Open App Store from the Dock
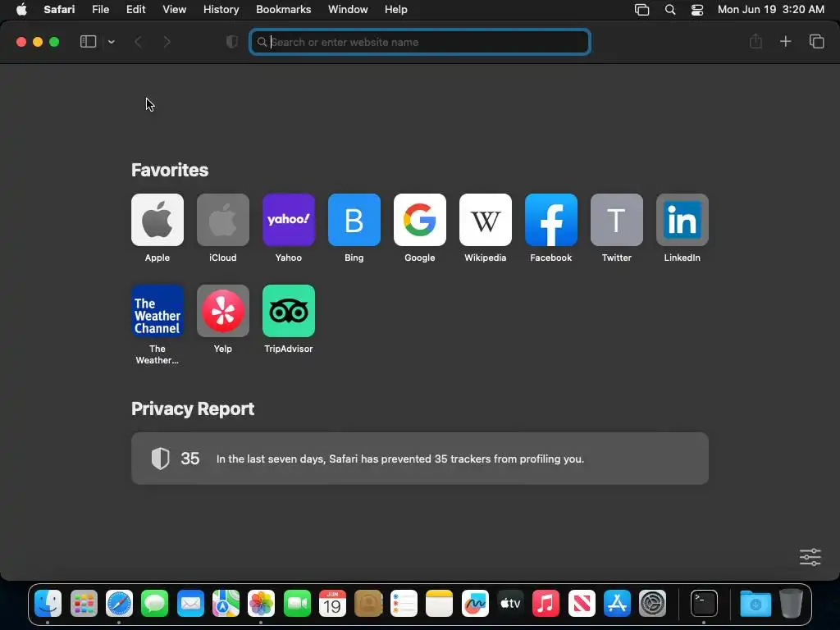Image resolution: width=840 pixels, height=630 pixels. point(617,604)
